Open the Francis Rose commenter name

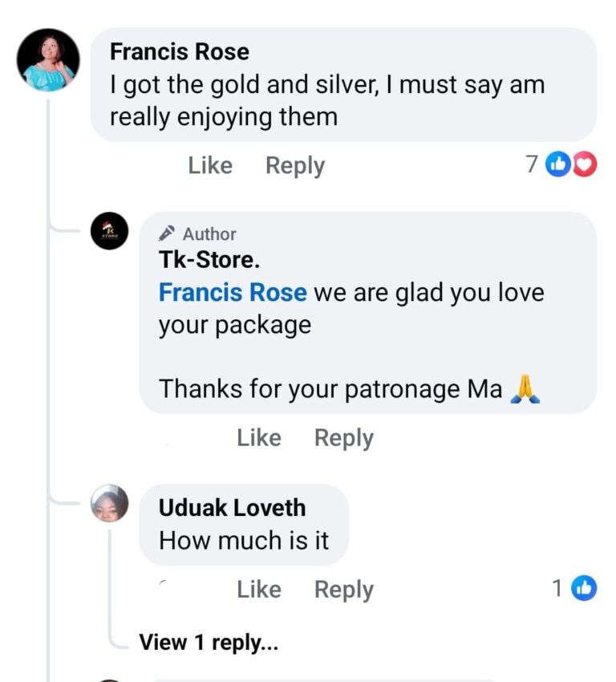coord(180,51)
